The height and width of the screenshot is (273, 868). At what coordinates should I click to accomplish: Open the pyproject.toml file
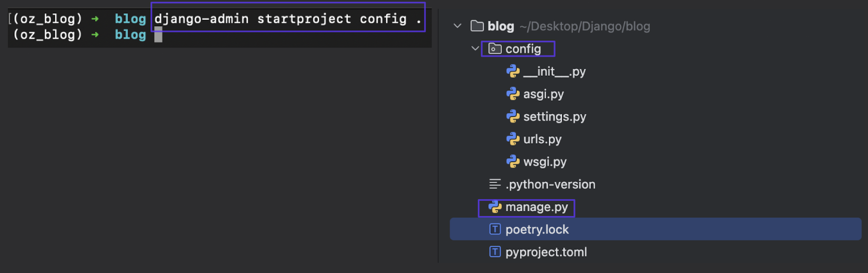[546, 252]
